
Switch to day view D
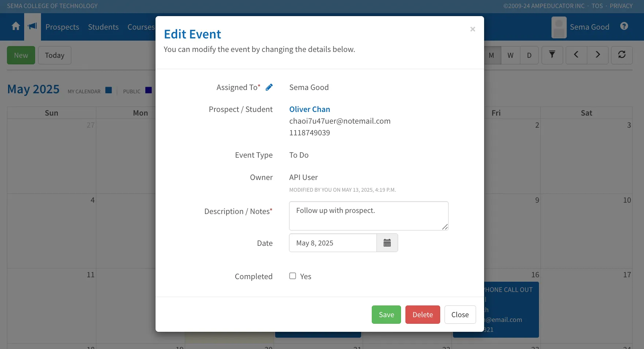(x=529, y=55)
